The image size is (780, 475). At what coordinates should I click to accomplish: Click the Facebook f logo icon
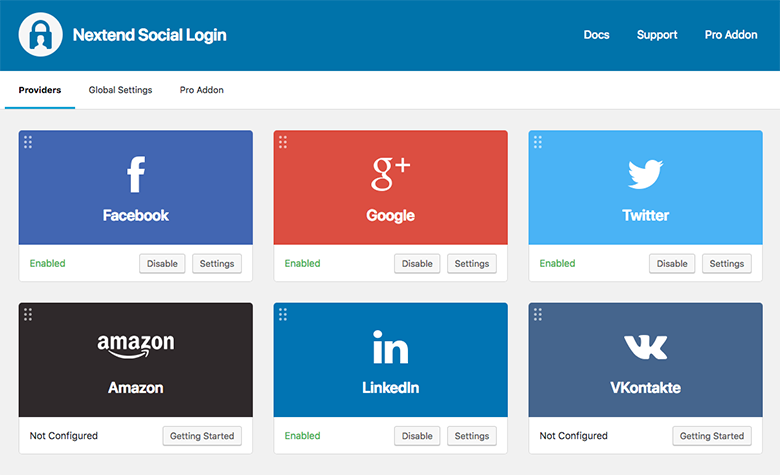pyautogui.click(x=136, y=175)
